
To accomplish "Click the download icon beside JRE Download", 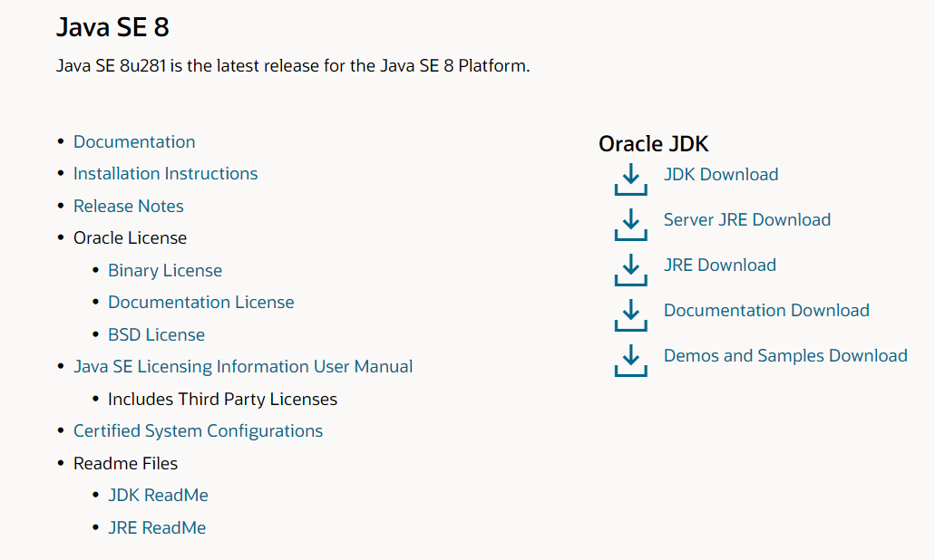I will [x=631, y=270].
